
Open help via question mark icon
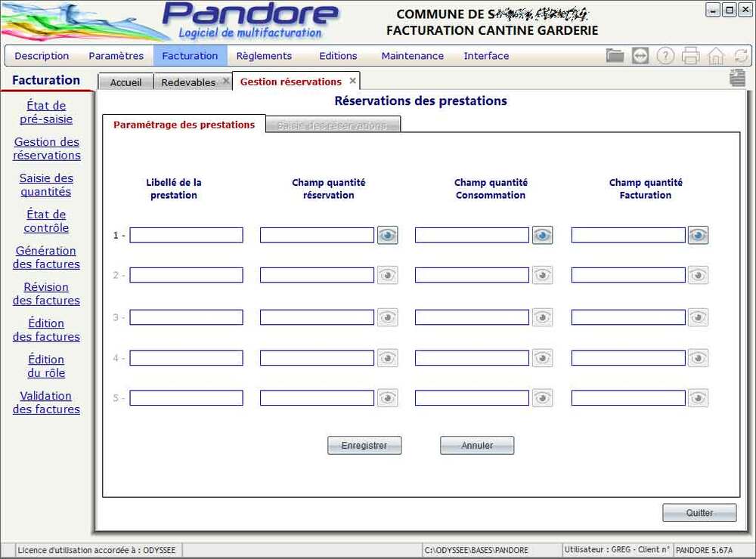[x=665, y=55]
